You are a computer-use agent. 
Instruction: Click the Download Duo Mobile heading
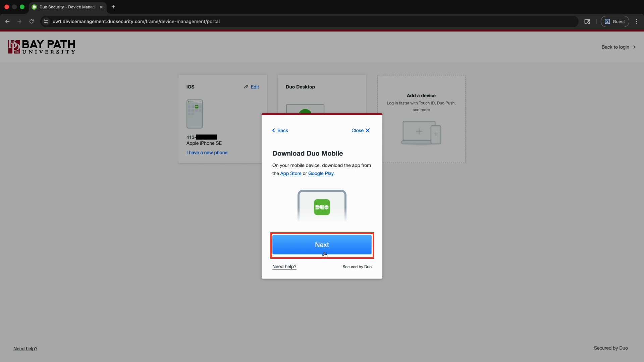(x=308, y=153)
